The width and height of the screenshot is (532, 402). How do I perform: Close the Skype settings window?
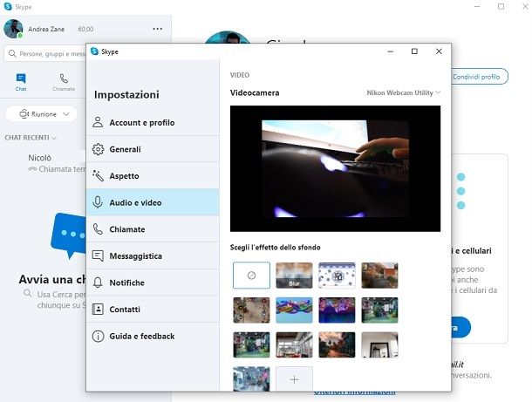coord(439,51)
